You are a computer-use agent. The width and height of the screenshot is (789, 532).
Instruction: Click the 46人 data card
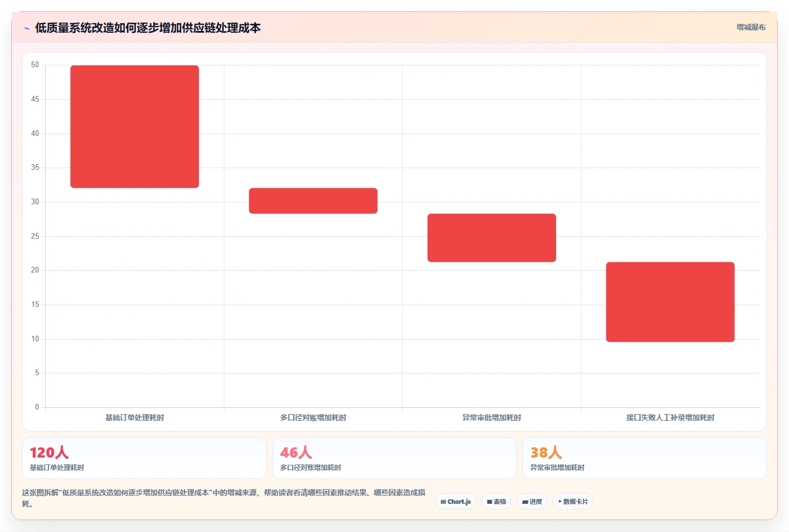click(x=394, y=458)
